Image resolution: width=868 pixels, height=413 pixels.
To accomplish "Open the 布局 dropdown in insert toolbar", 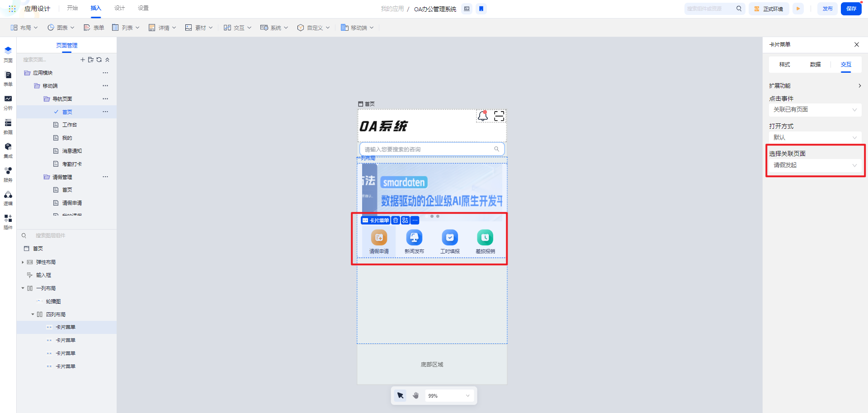I will pos(24,28).
